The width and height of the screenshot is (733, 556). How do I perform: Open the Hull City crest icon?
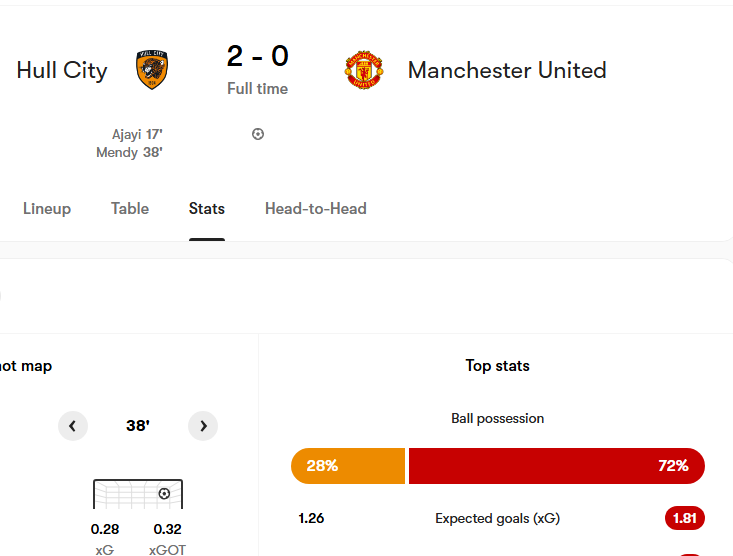(x=152, y=70)
